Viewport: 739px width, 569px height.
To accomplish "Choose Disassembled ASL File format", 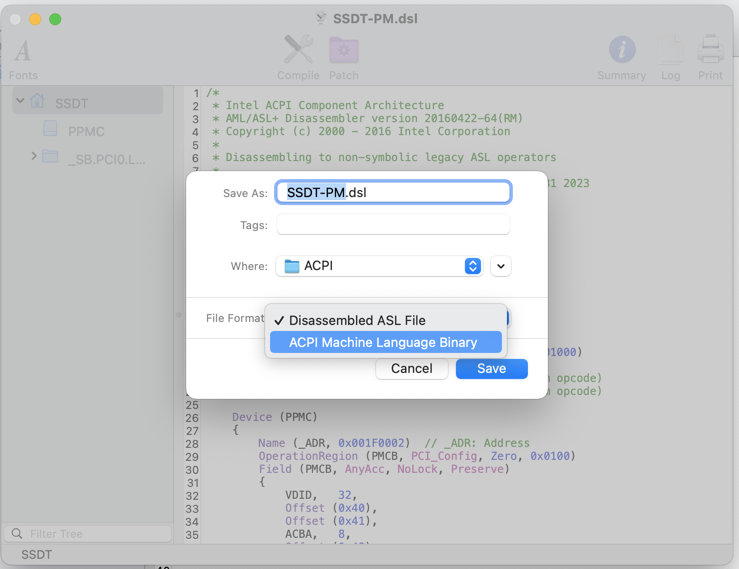I will pos(386,321).
